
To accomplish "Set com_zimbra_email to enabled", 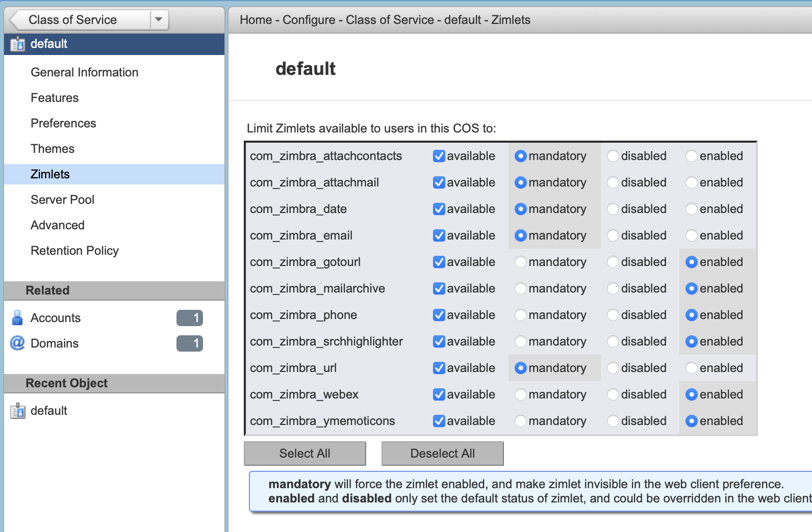I will pos(692,235).
